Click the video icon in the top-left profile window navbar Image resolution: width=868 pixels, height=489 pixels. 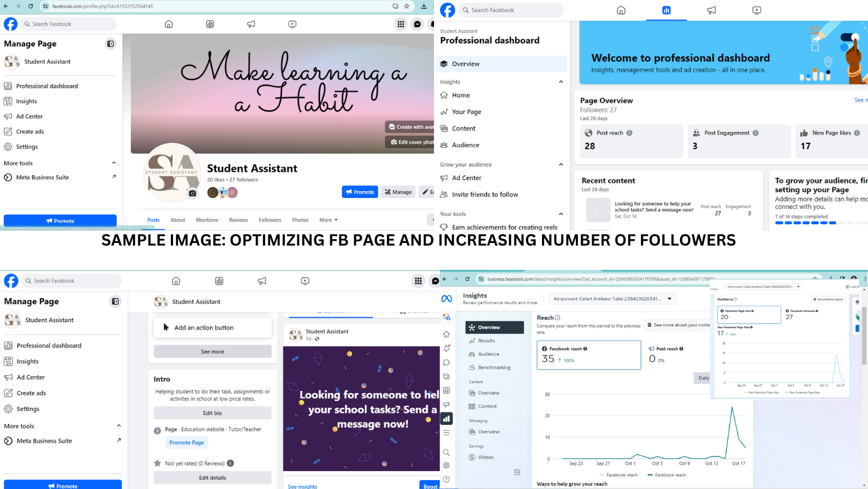pyautogui.click(x=292, y=24)
